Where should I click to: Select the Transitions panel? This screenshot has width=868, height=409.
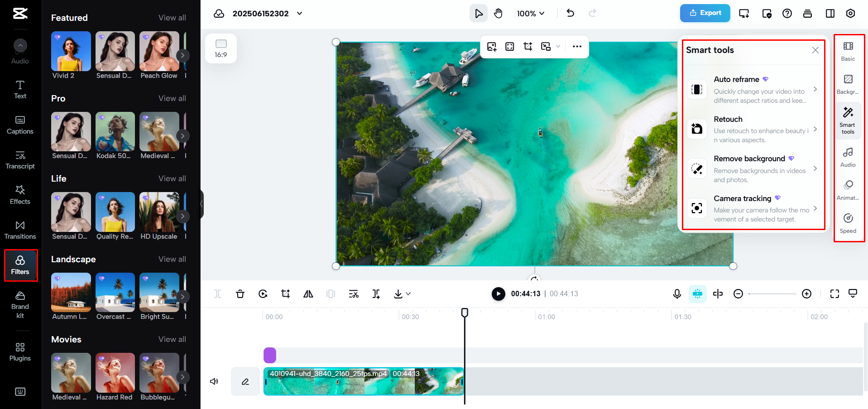[x=20, y=230]
